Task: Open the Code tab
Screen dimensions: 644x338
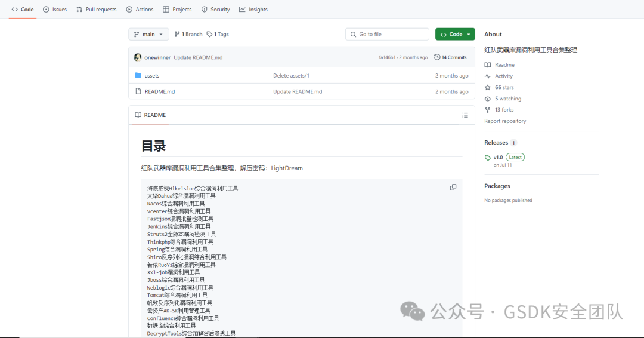Action: pyautogui.click(x=23, y=10)
